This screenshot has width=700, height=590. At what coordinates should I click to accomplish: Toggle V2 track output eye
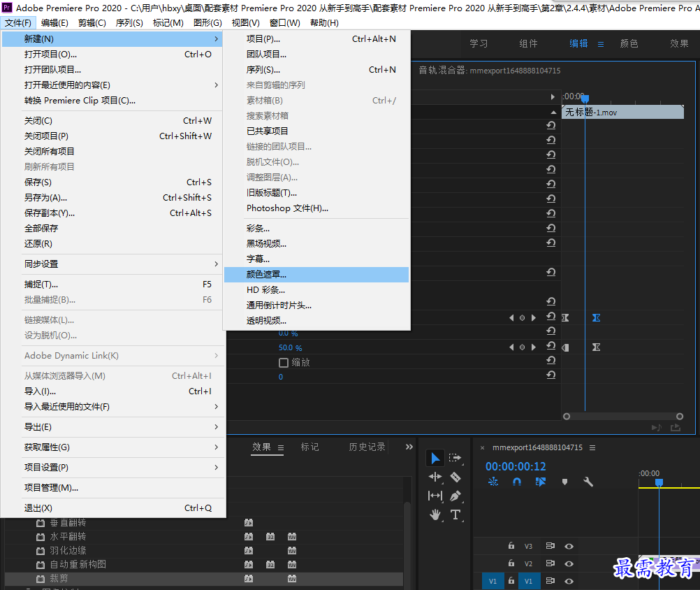click(x=569, y=563)
